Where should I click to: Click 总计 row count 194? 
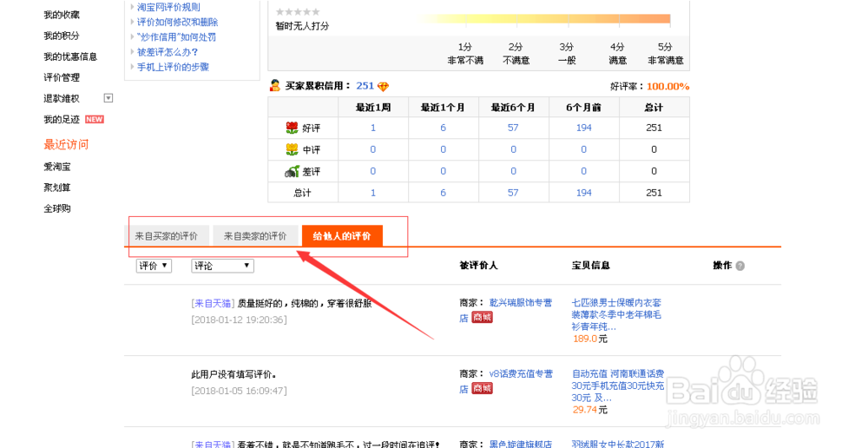tap(584, 193)
